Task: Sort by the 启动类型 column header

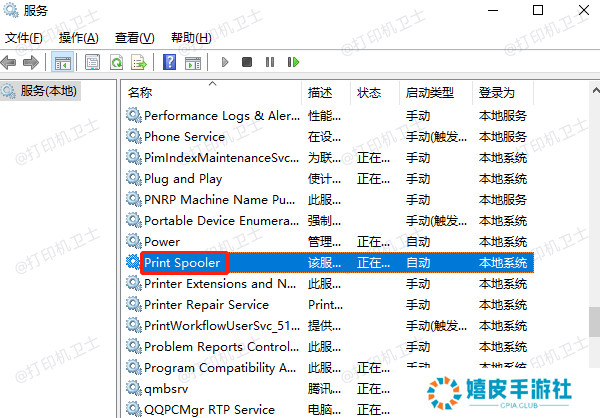Action: (436, 92)
